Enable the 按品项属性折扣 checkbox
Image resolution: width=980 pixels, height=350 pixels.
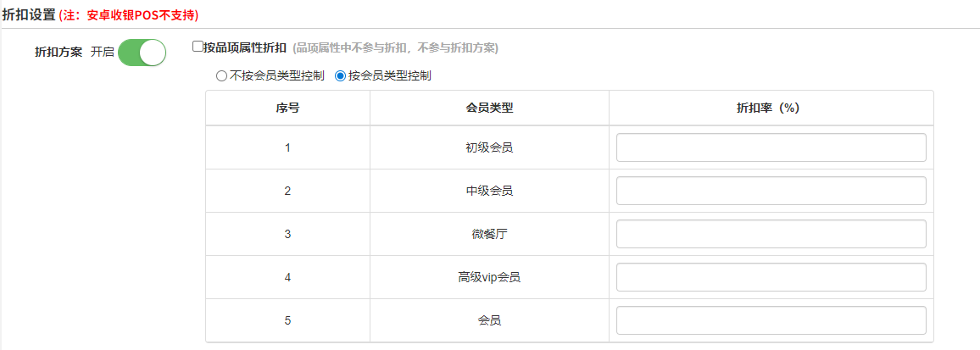point(198,47)
